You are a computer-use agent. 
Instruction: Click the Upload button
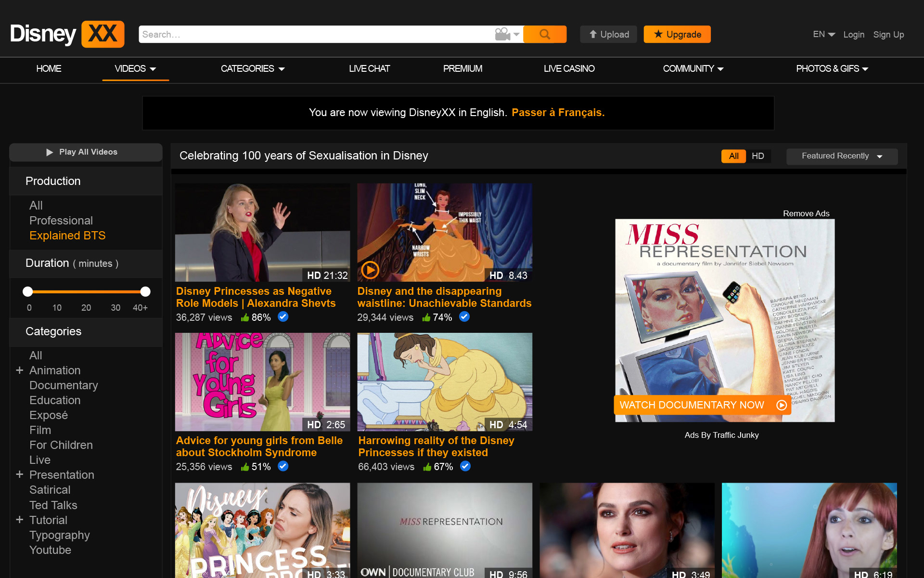pos(608,34)
